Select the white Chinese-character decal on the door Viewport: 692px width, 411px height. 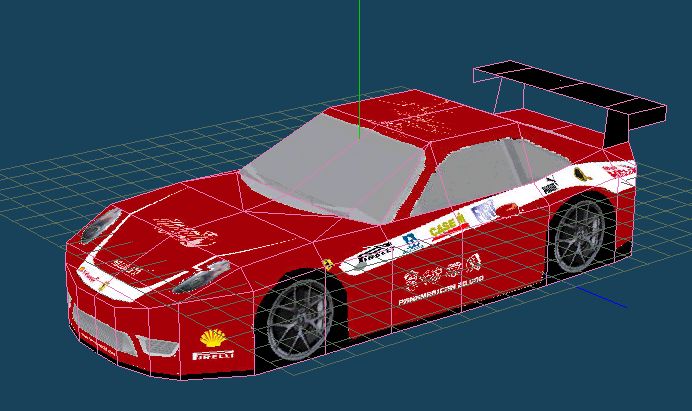(x=439, y=272)
